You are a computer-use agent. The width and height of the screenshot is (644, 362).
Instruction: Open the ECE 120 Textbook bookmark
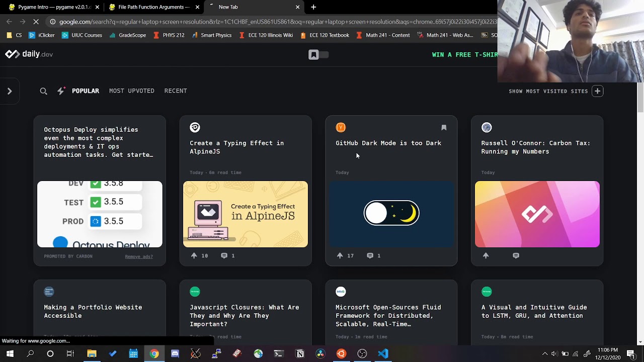tap(325, 35)
